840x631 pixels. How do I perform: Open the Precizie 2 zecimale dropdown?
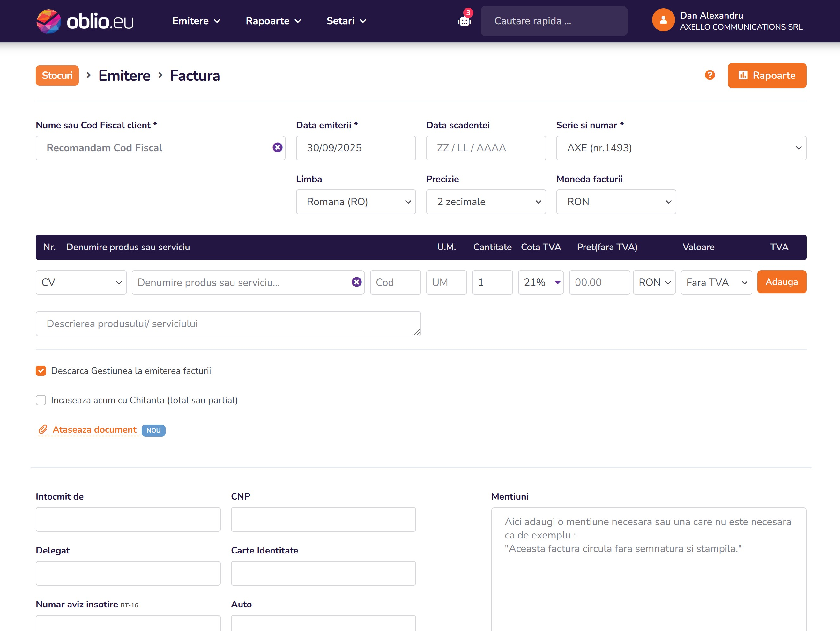tap(486, 202)
